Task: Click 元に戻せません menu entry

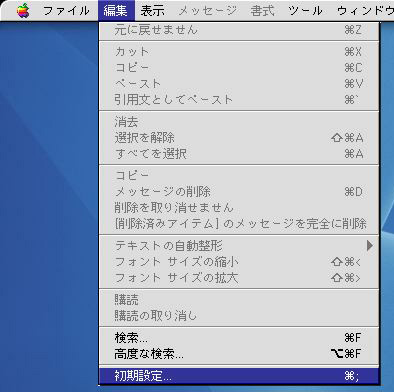Action: (239, 30)
